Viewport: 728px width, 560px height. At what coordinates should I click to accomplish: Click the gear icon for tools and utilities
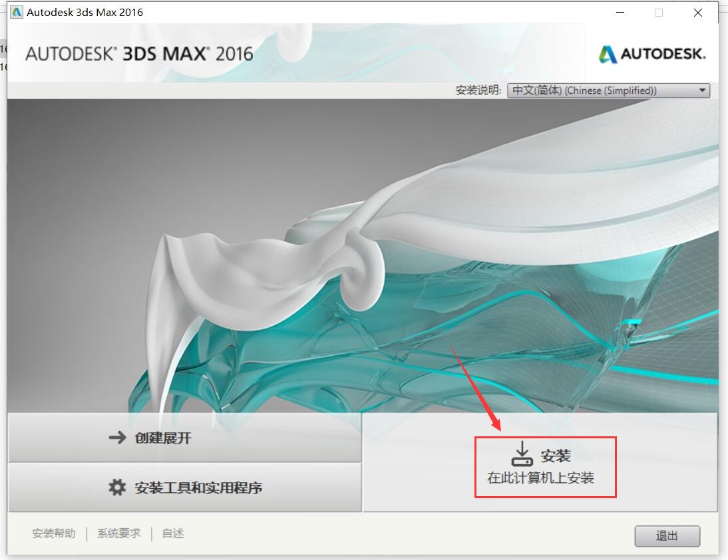117,487
